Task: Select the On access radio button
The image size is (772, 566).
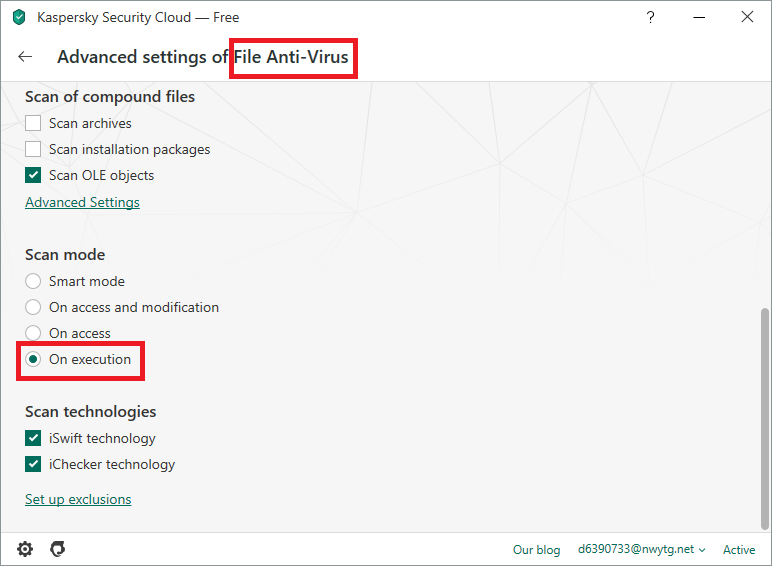Action: click(x=34, y=333)
